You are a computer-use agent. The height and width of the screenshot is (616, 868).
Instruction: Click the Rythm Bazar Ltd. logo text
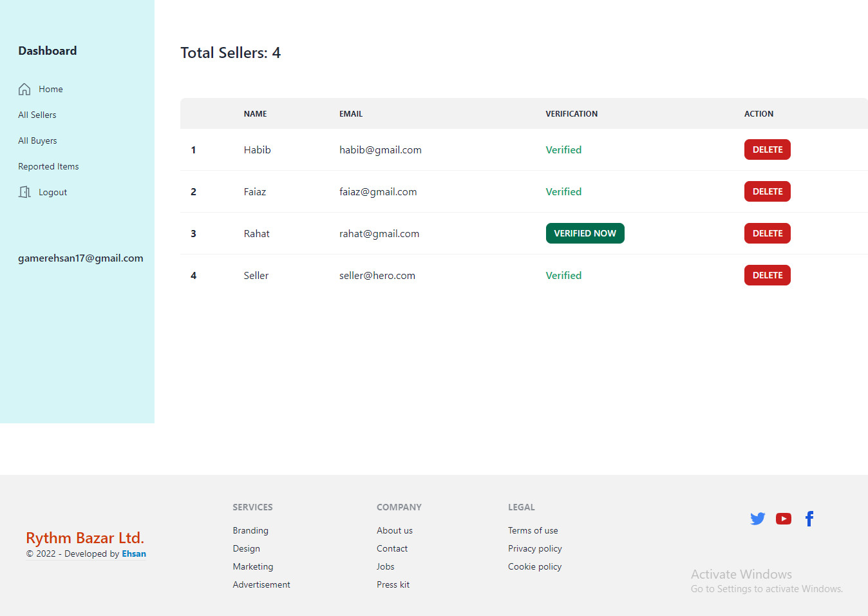(85, 537)
